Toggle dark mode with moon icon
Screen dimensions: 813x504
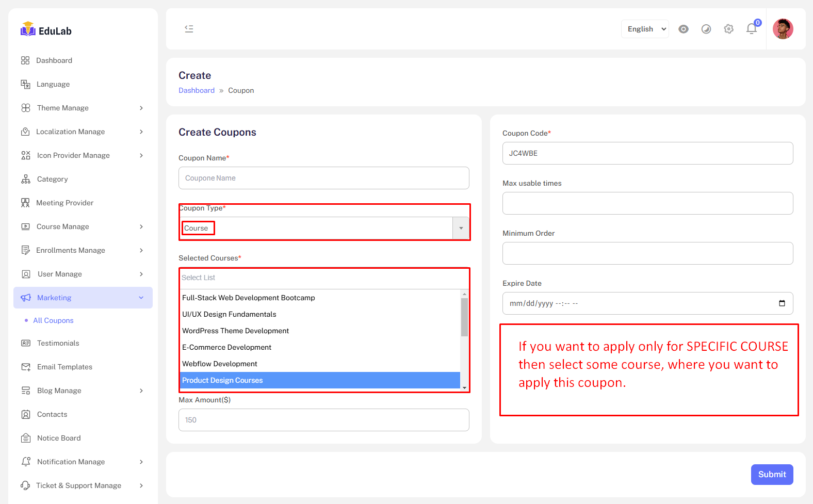coord(706,29)
